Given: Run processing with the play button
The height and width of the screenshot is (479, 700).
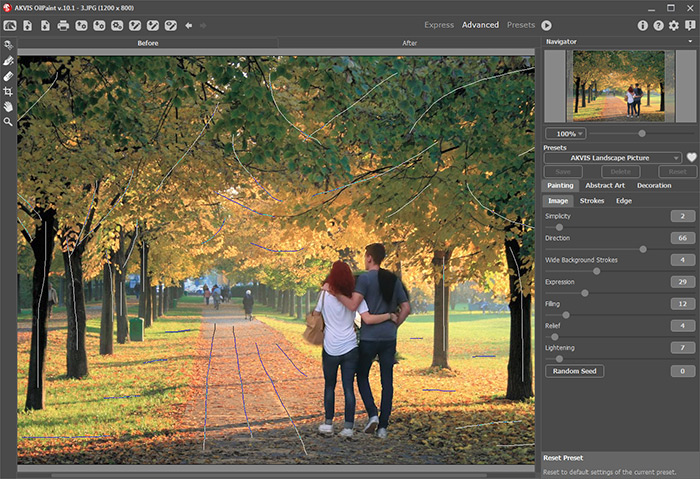Looking at the screenshot, I should 546,25.
